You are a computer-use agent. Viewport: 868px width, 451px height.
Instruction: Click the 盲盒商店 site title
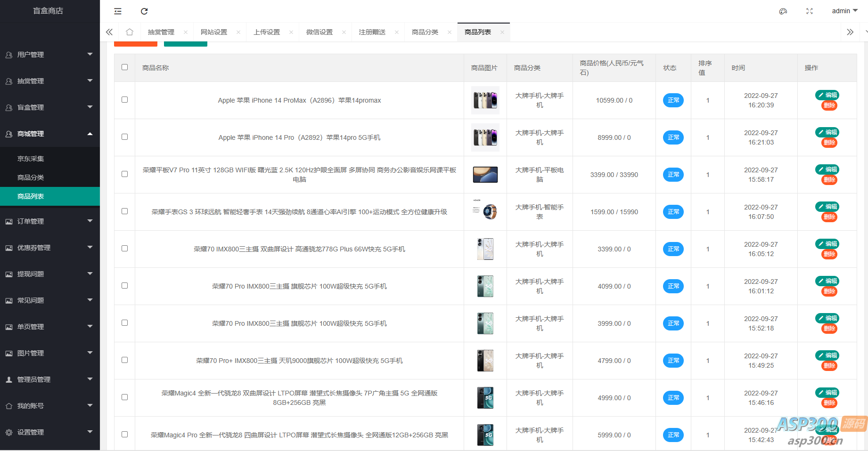48,11
